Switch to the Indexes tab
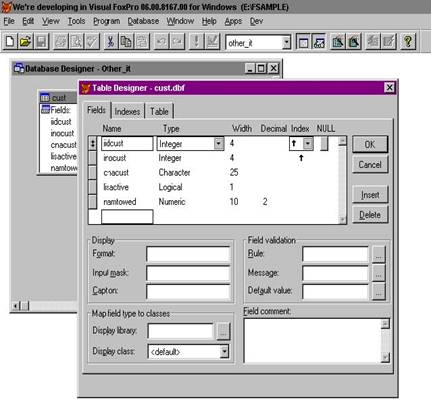431x402 pixels. (127, 111)
